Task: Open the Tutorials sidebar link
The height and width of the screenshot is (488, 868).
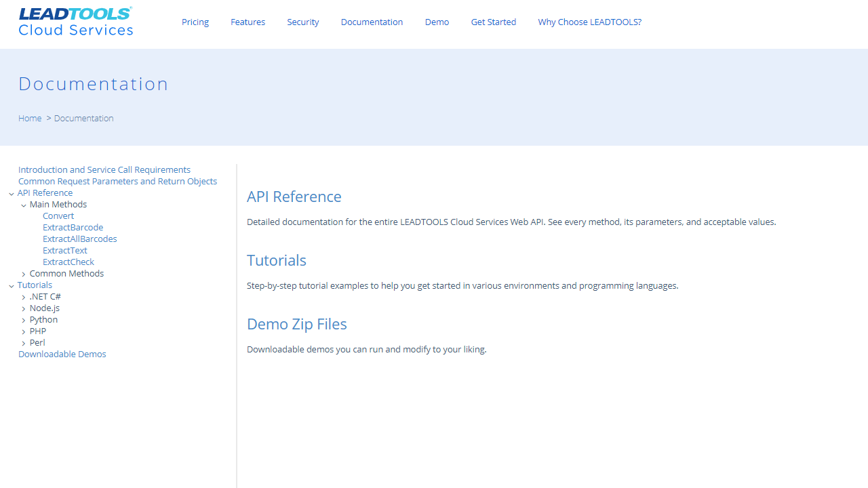Action: pyautogui.click(x=35, y=285)
